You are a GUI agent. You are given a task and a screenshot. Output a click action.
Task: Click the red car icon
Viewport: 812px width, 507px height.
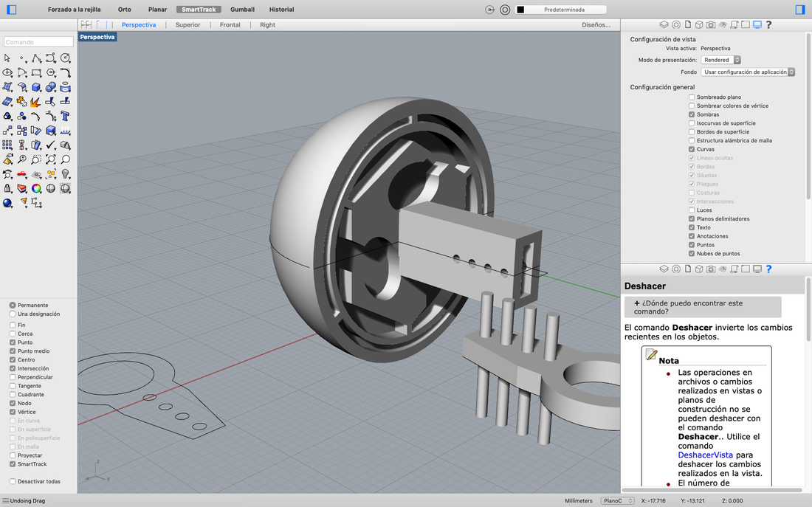(x=21, y=174)
